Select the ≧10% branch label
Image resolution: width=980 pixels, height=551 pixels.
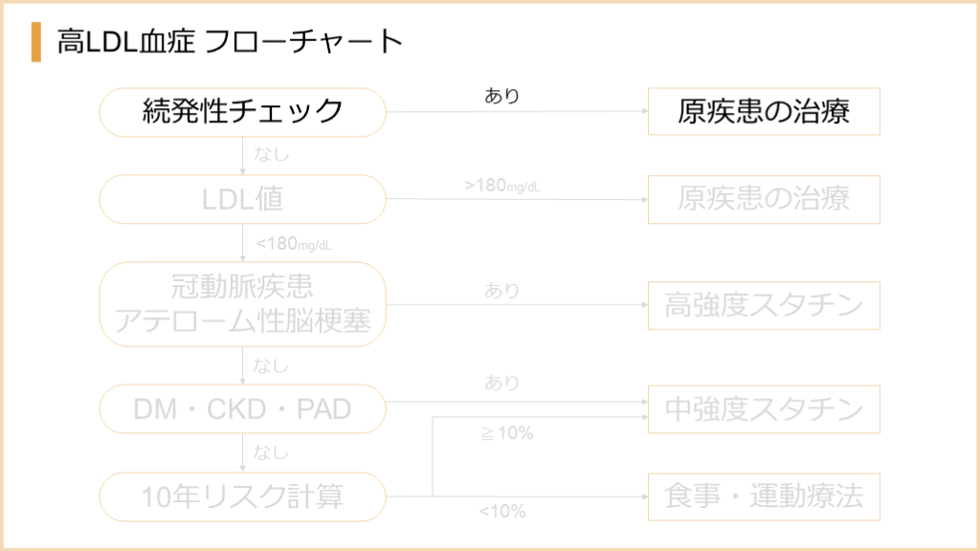point(506,433)
